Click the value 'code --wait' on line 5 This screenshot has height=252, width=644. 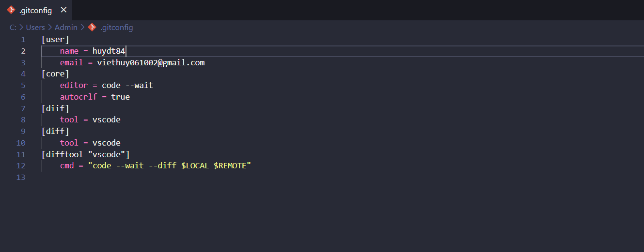[x=127, y=86]
